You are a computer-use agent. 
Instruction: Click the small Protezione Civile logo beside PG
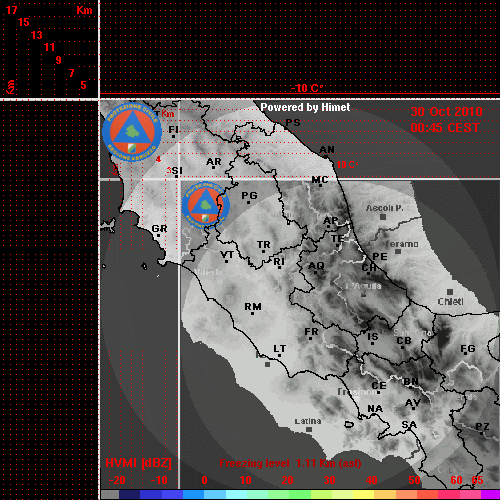click(206, 205)
